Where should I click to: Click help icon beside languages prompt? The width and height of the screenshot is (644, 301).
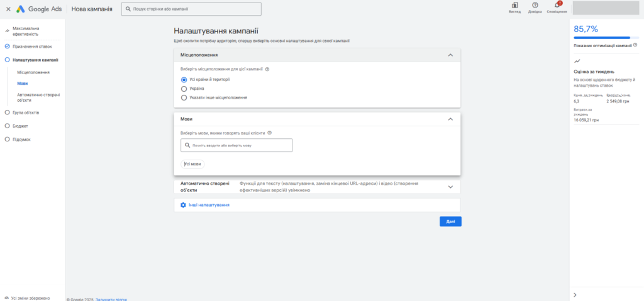[269, 133]
